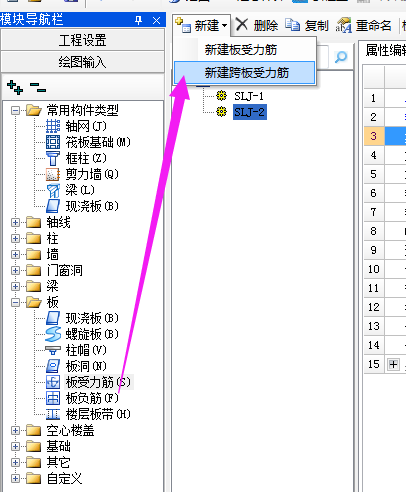Open the 绘图输入 section
406x492 pixels.
tap(83, 62)
